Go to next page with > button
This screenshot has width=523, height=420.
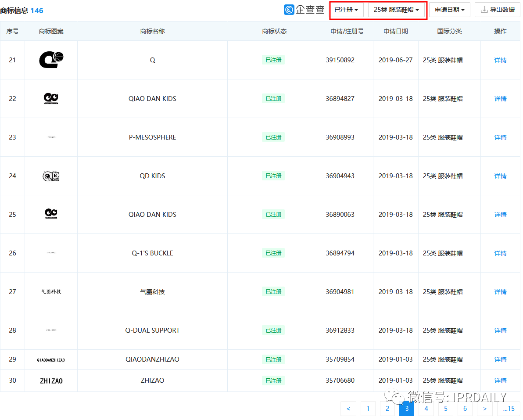pos(485,408)
